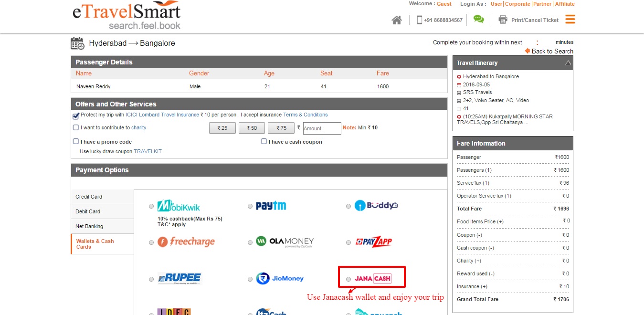
Task: Enable the promo code checkbox
Action: pos(76,141)
